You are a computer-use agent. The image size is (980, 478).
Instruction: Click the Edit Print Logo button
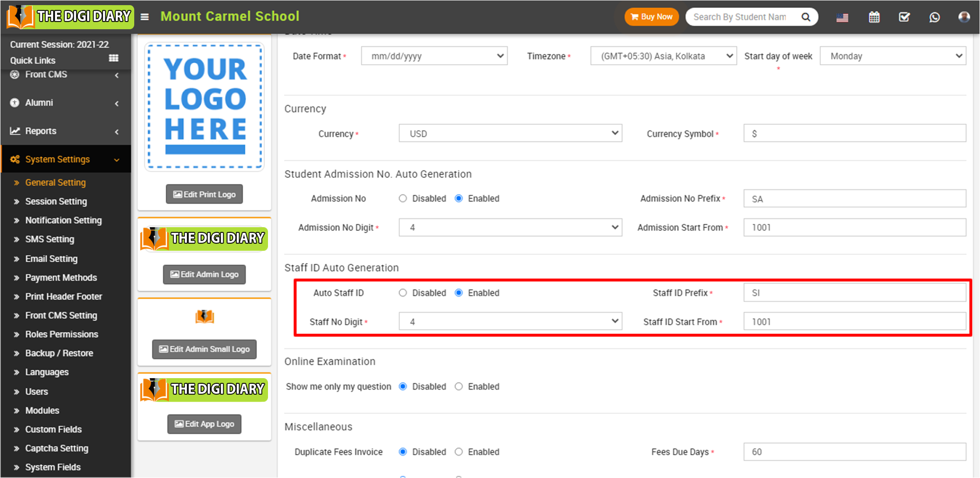204,194
